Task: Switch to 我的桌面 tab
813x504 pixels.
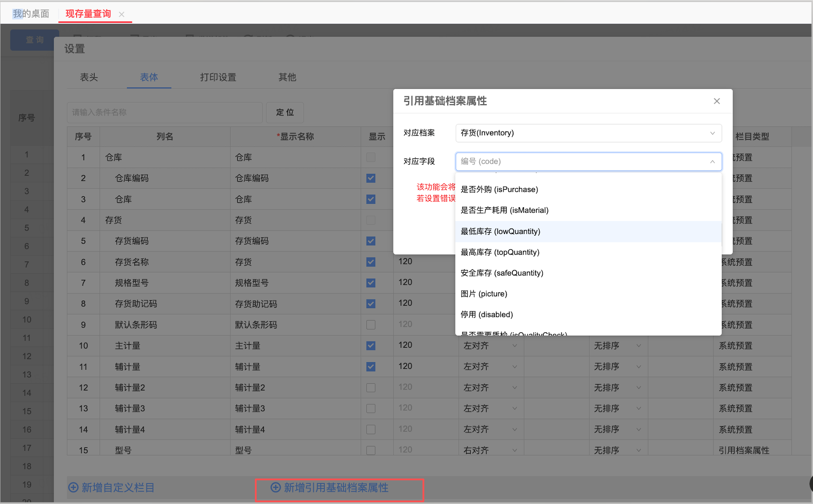Action: [31, 14]
